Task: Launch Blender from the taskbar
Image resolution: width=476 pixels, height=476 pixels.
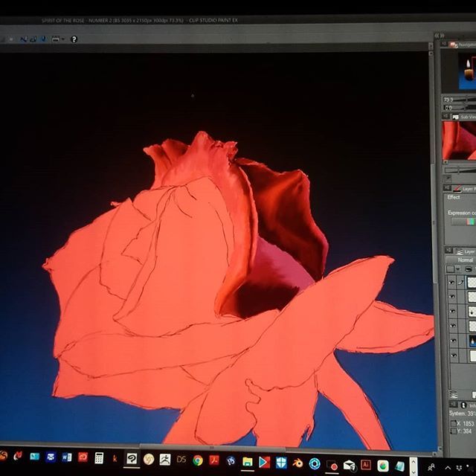Action: pyautogui.click(x=297, y=463)
